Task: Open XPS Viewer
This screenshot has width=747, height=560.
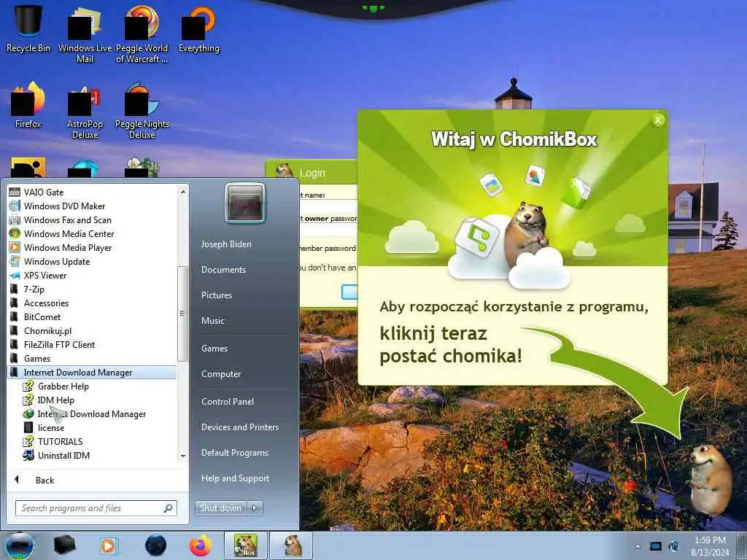Action: click(93, 276)
